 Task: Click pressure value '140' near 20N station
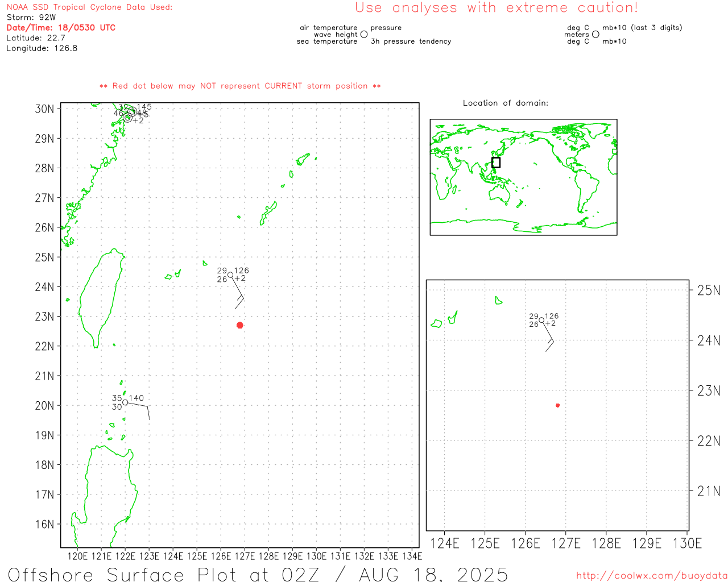(x=136, y=398)
